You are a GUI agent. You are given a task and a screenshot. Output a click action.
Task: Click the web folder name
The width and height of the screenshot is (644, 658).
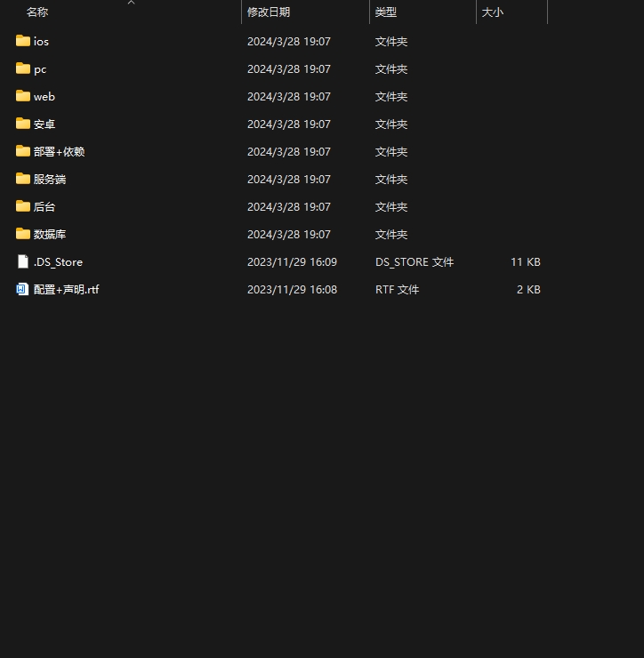coord(44,97)
